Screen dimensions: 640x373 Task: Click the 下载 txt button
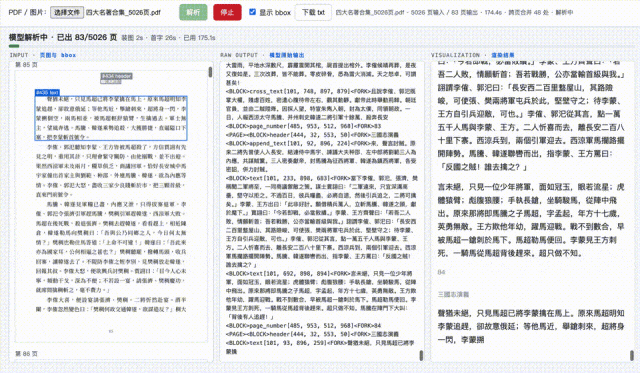313,12
